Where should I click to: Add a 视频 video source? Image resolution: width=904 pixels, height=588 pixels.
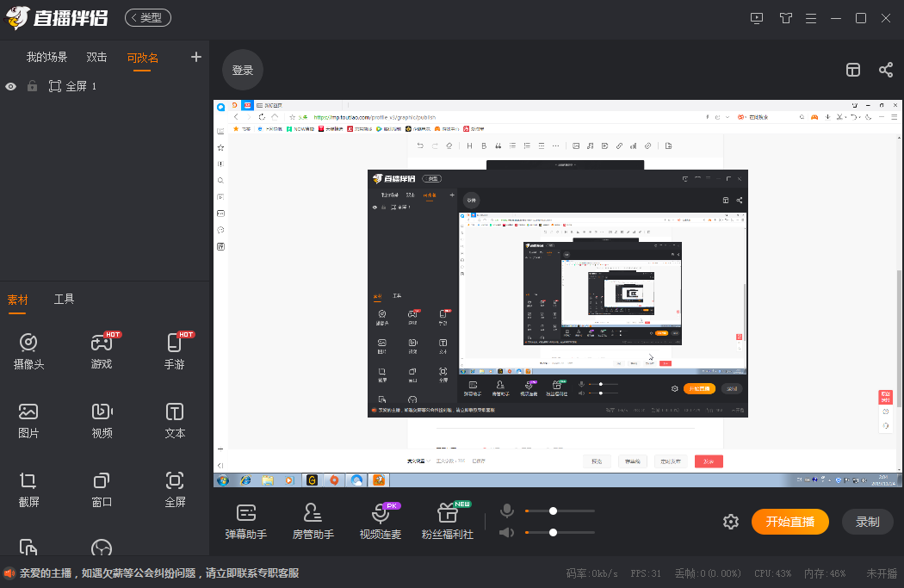pyautogui.click(x=102, y=420)
